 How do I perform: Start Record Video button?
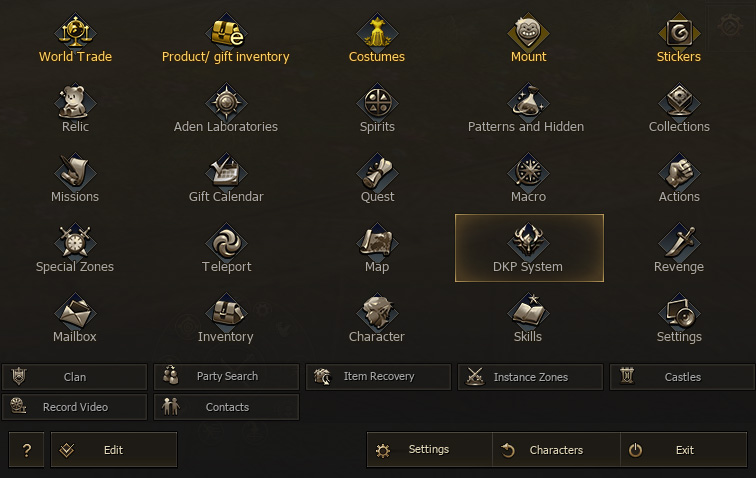75,407
